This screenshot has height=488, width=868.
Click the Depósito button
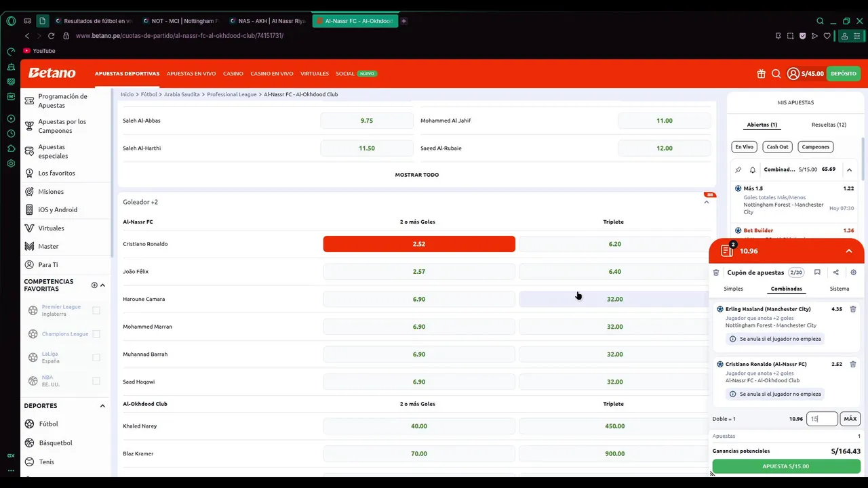click(x=844, y=74)
